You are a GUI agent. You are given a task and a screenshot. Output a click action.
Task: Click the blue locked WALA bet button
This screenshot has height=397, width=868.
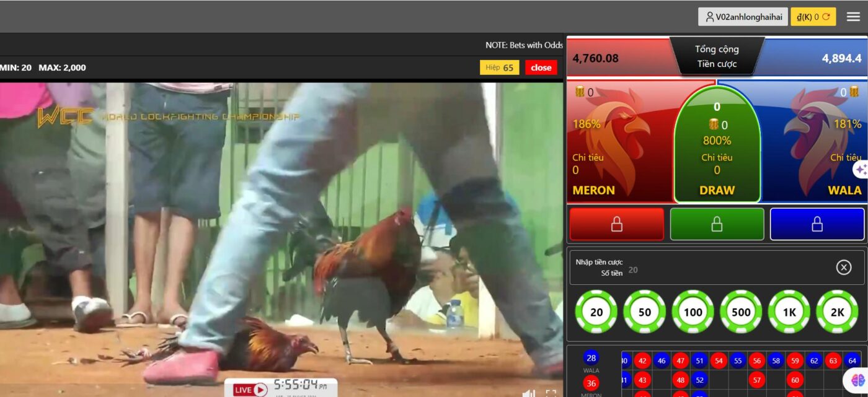[817, 224]
